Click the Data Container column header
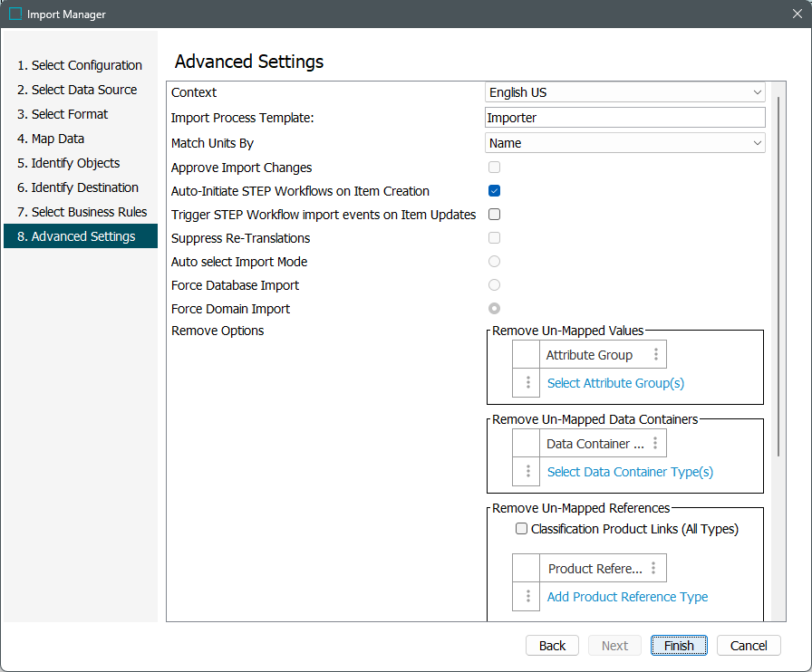Viewport: 812px width, 672px height. click(x=603, y=444)
